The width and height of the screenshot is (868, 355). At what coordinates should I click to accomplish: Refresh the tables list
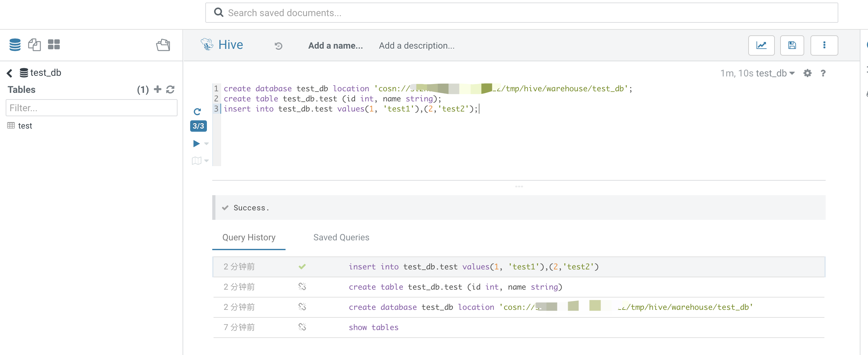[171, 89]
